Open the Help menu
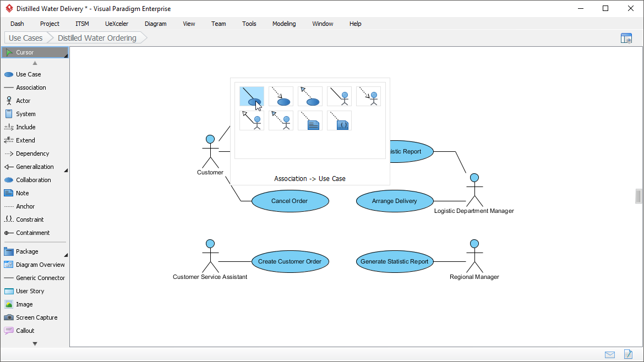Image resolution: width=644 pixels, height=362 pixels. click(355, 24)
